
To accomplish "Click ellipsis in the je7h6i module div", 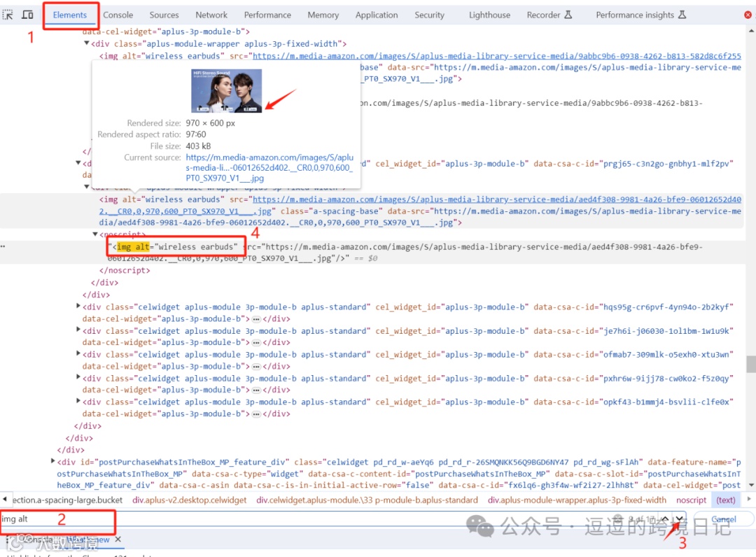I will coord(256,343).
